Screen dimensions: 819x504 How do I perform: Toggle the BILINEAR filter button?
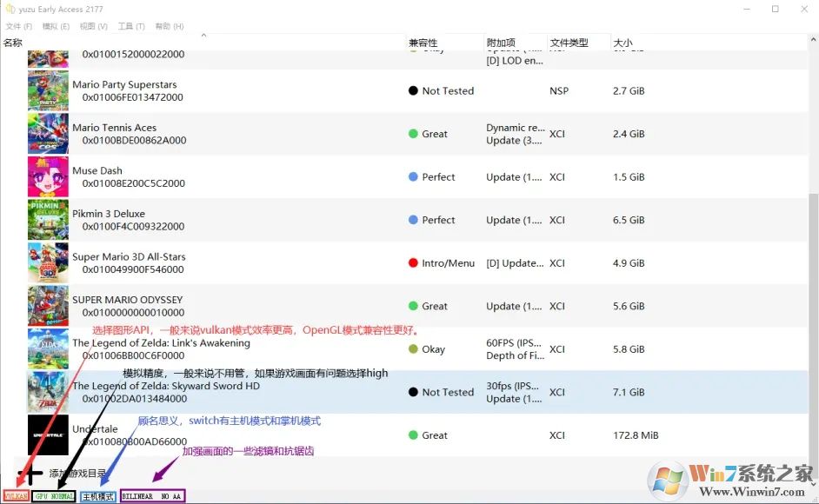[138, 496]
